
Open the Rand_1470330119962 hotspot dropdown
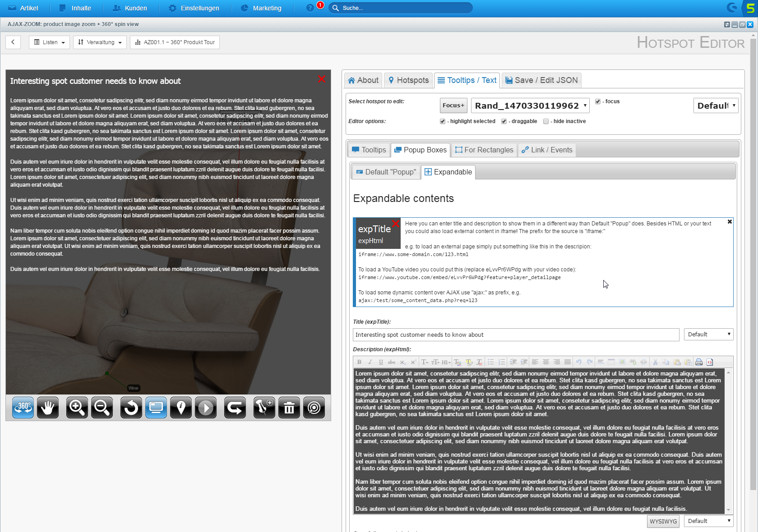tap(530, 105)
